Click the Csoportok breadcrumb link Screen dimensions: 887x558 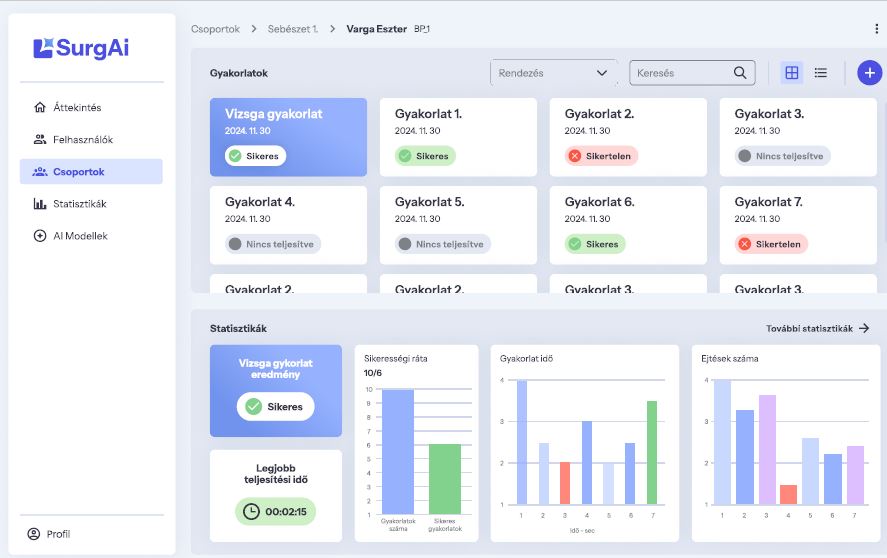pos(215,29)
